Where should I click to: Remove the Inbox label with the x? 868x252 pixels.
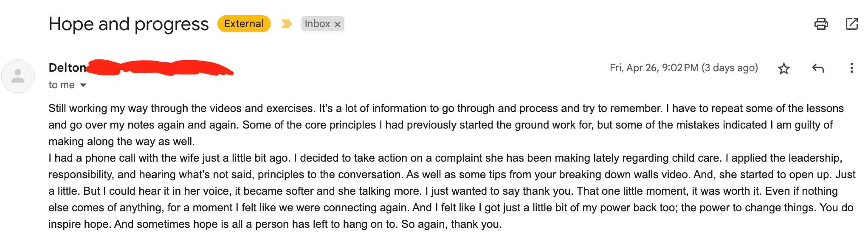pos(338,25)
